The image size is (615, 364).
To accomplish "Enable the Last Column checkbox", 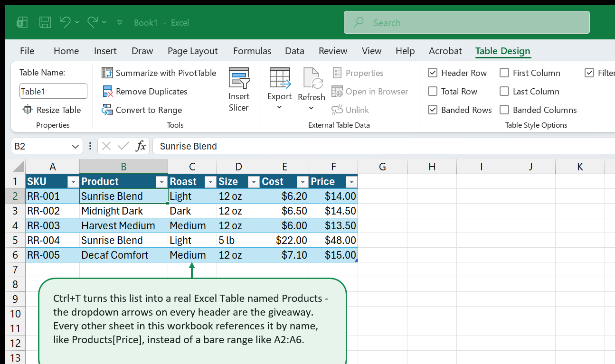I will 504,92.
